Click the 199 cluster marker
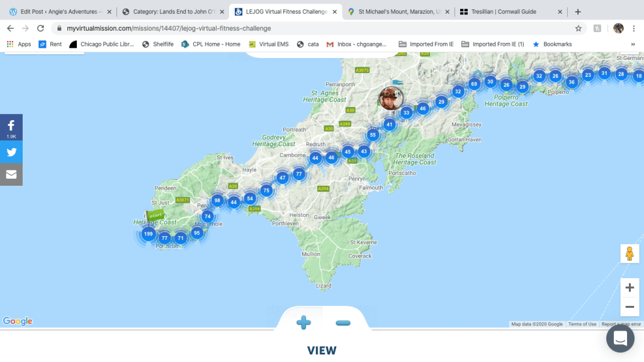644x362 pixels. pos(148,234)
